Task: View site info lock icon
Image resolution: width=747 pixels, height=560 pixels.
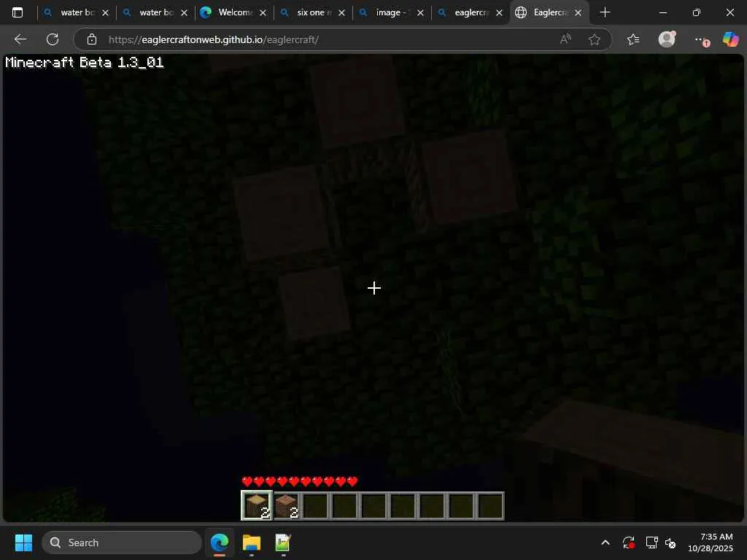Action: (x=92, y=39)
